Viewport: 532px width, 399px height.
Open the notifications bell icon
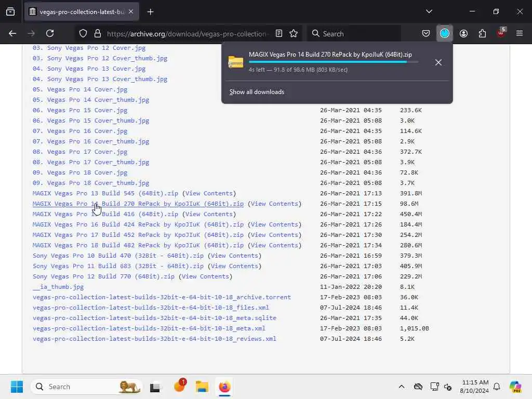click(x=497, y=387)
